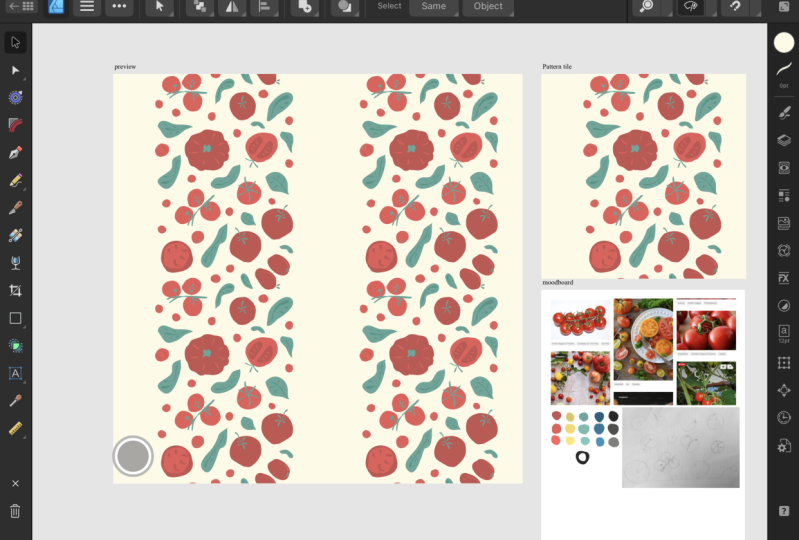The width and height of the screenshot is (799, 540).
Task: Select the Pen tool
Action: click(x=15, y=153)
